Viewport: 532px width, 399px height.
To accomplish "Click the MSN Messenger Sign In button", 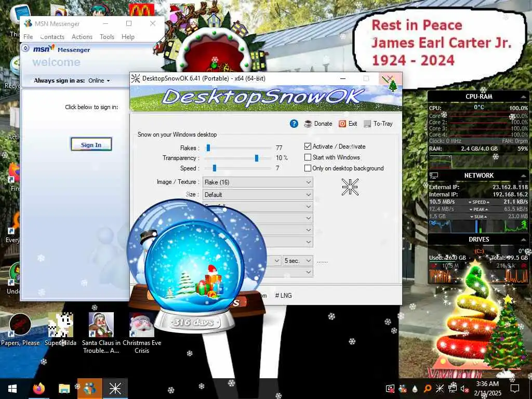I will click(x=91, y=144).
